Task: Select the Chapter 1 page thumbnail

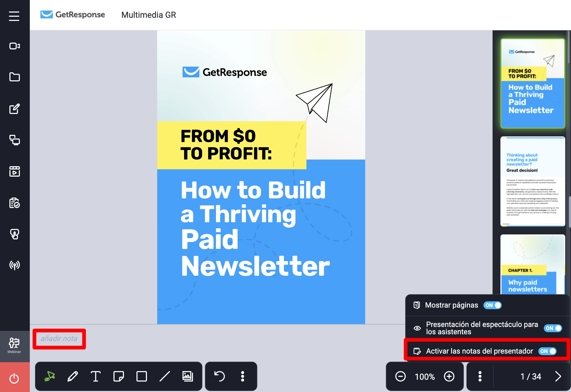Action: 533,264
